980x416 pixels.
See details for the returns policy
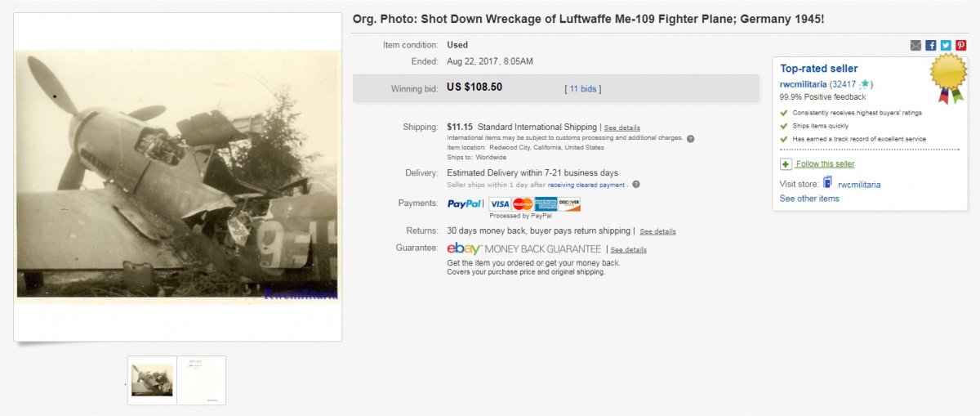coord(657,231)
